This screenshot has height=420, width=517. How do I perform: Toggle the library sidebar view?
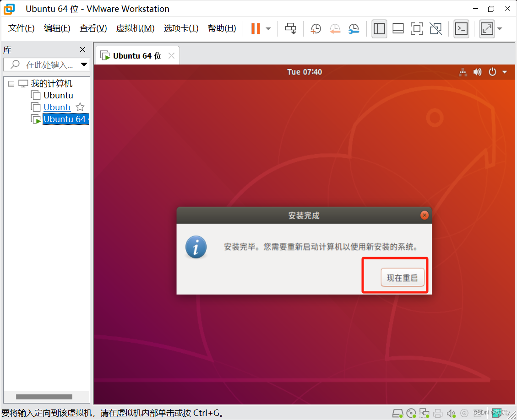(x=379, y=29)
